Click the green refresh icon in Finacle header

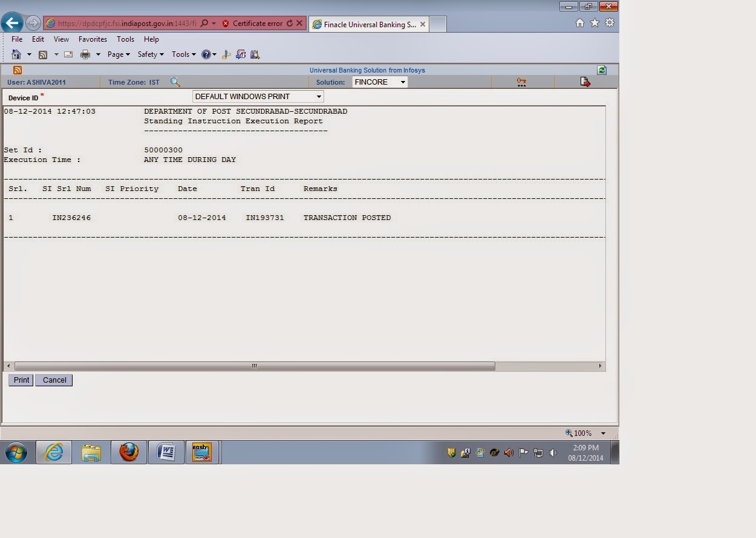pyautogui.click(x=602, y=70)
